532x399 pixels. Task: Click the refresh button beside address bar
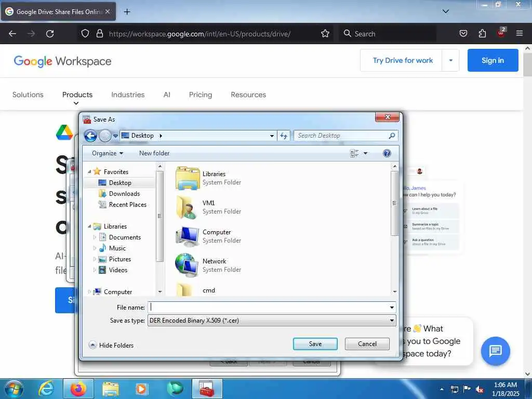click(284, 136)
